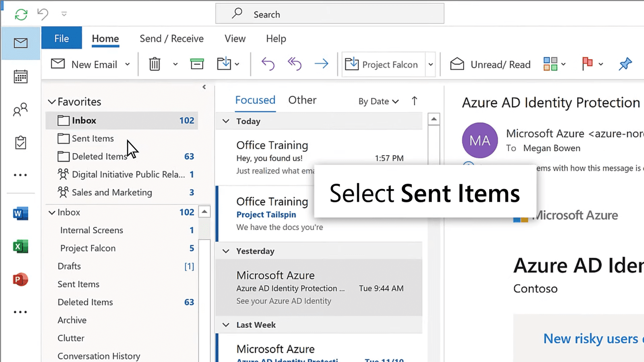Open the Delete options dropdown arrow
Viewport: 644px width, 362px height.
175,64
